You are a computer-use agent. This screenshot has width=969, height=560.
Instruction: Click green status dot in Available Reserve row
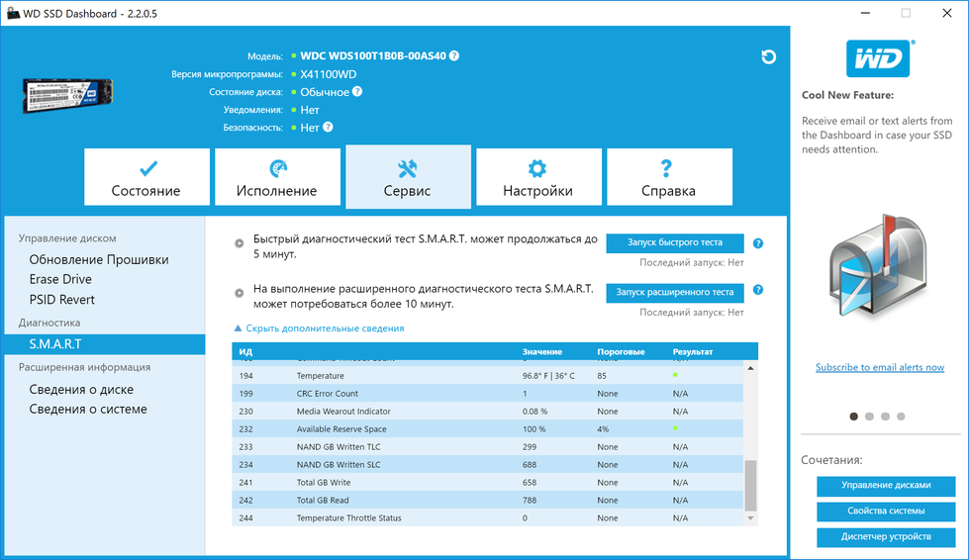click(675, 427)
